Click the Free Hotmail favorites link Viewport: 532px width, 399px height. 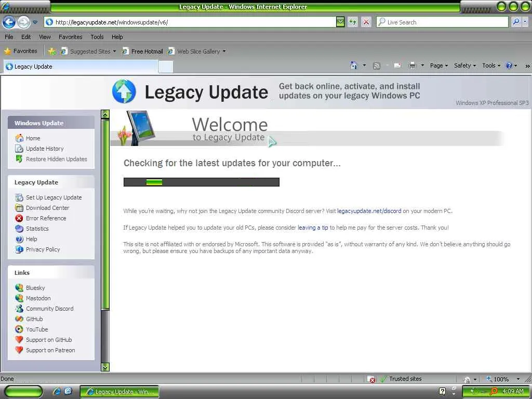point(142,51)
